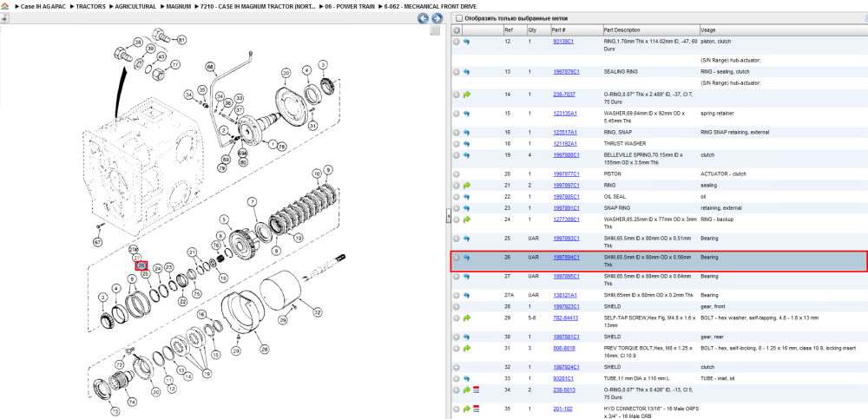
Task: Click callout 73 on the diagram
Action: 115,412
